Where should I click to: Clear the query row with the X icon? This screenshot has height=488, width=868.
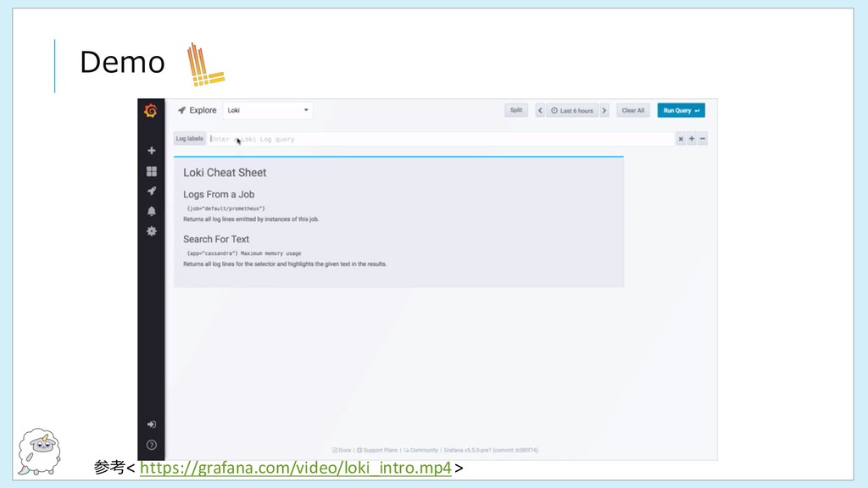pos(681,139)
